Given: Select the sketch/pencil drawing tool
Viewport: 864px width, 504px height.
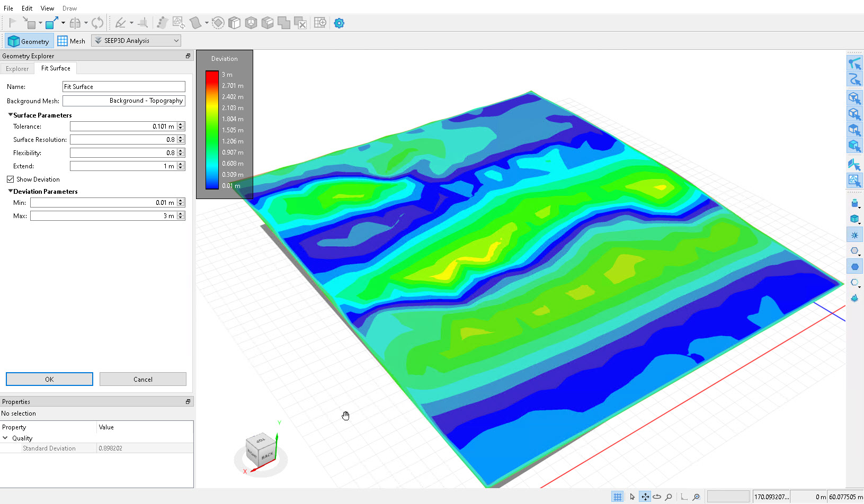Looking at the screenshot, I should click(x=121, y=22).
